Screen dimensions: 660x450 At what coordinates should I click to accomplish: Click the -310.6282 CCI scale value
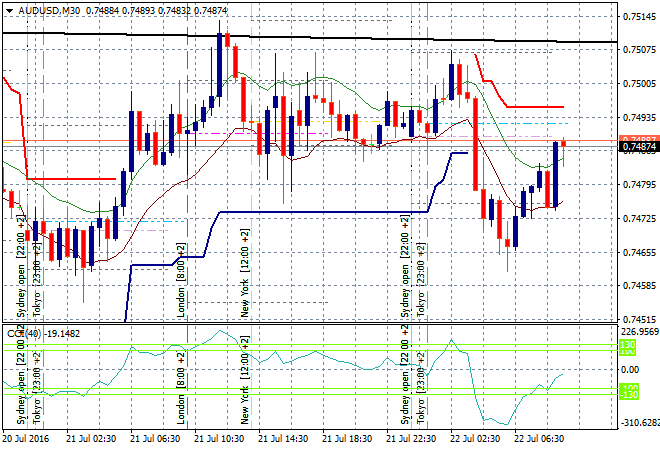[640, 422]
